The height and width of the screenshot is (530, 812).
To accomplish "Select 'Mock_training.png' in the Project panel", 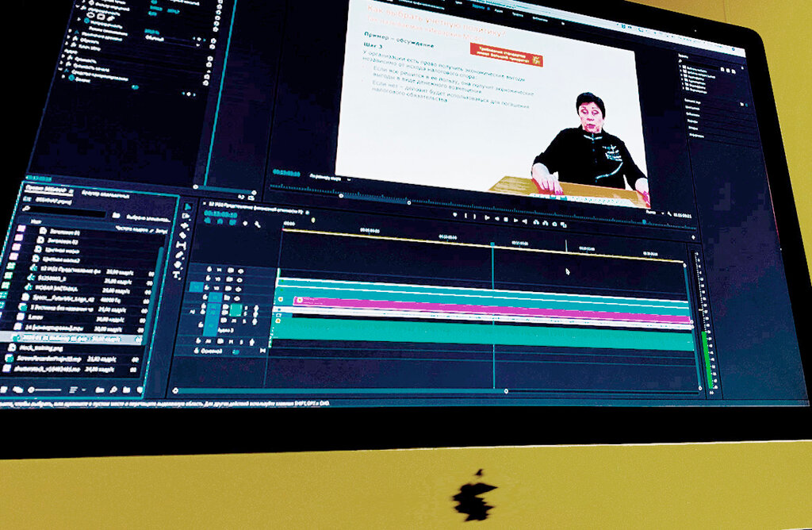I will click(41, 348).
